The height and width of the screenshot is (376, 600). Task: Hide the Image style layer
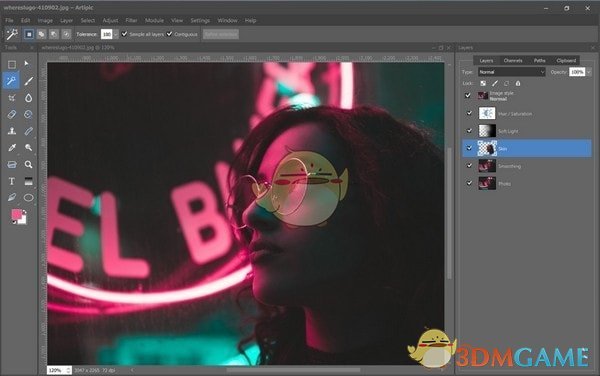tap(468, 95)
